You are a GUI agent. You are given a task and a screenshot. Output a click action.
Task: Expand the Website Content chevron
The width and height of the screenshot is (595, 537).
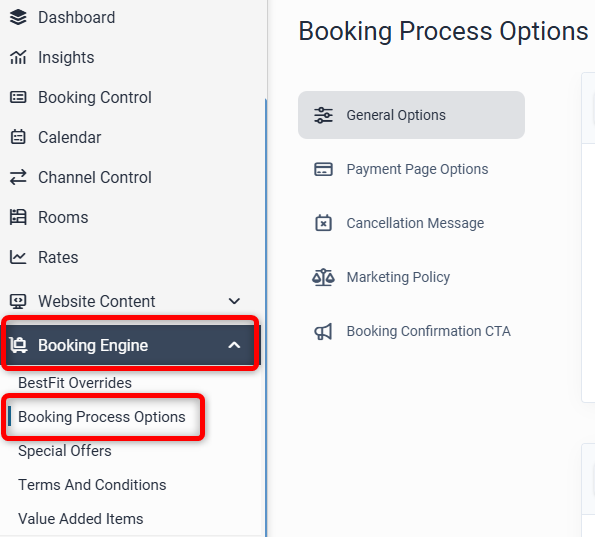coord(234,301)
